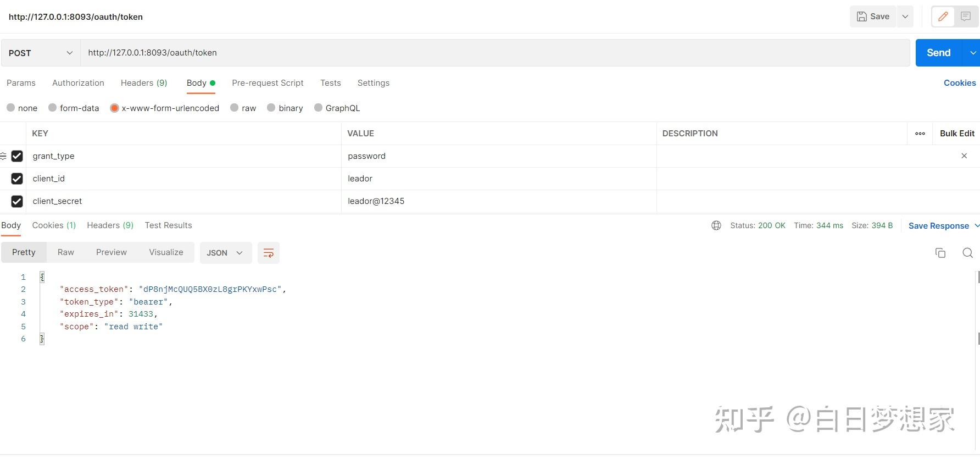Click the wrap lines icon in response toolbar
The image size is (980, 459).
269,253
